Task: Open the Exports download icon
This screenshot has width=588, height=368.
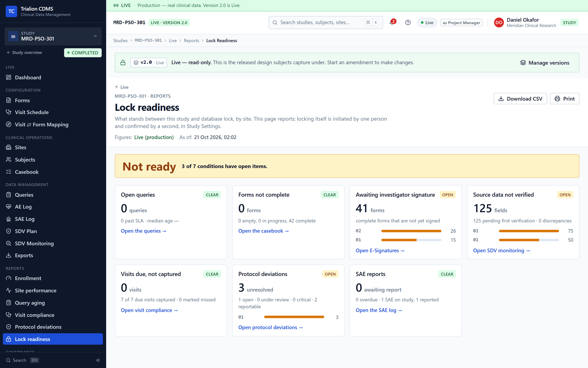Action: pyautogui.click(x=9, y=255)
